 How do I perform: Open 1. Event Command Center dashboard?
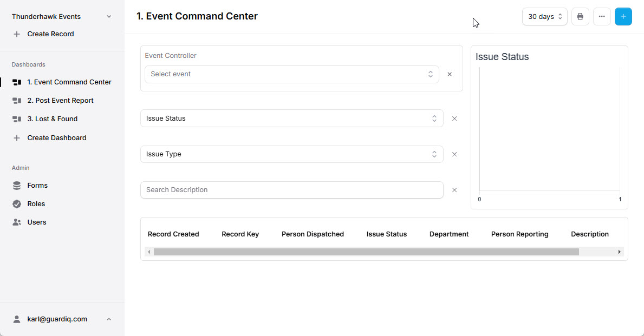click(69, 82)
